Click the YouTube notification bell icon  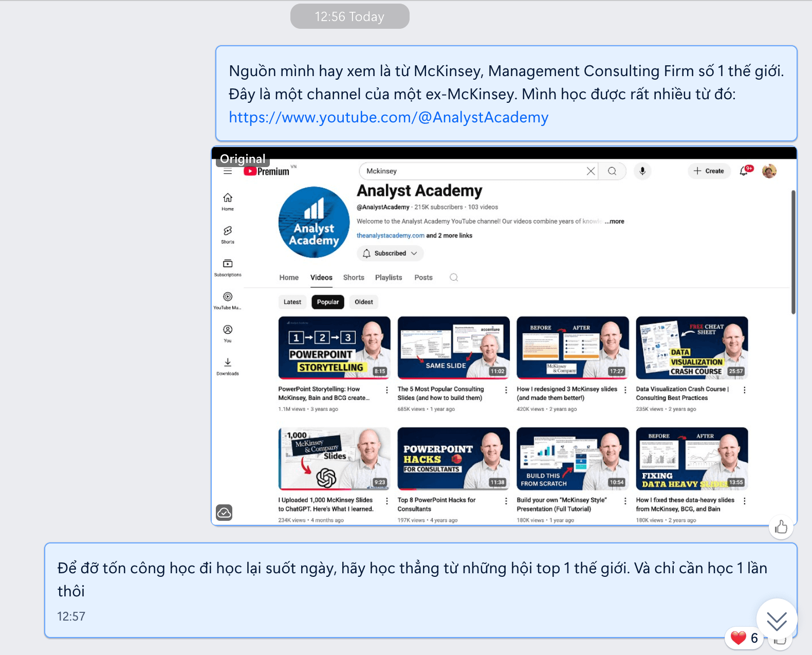click(x=745, y=171)
